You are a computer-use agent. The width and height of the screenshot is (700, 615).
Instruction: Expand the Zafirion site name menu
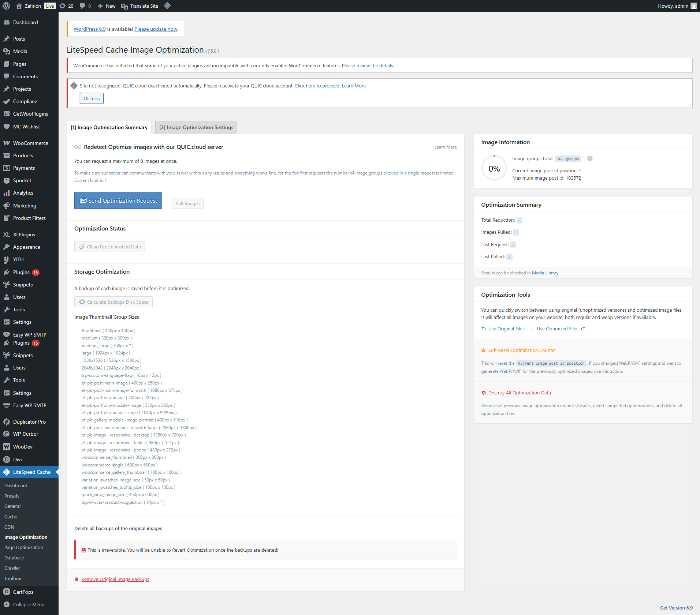pyautogui.click(x=32, y=6)
